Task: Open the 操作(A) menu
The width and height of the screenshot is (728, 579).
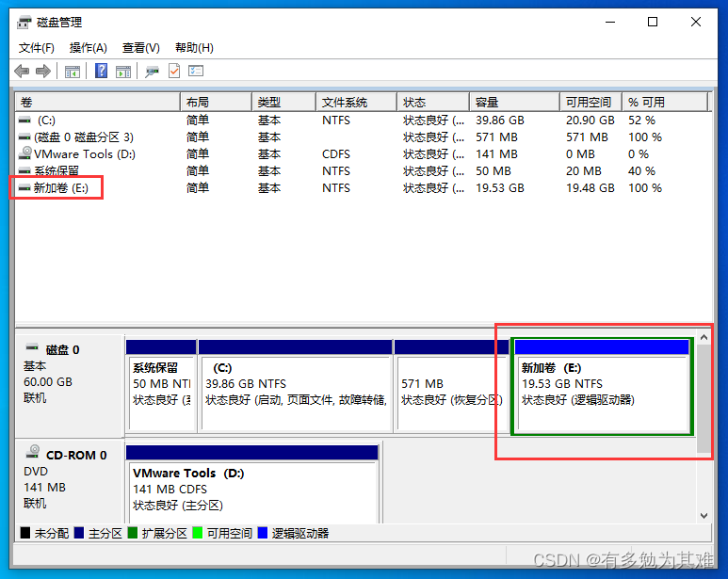Action: pos(89,48)
